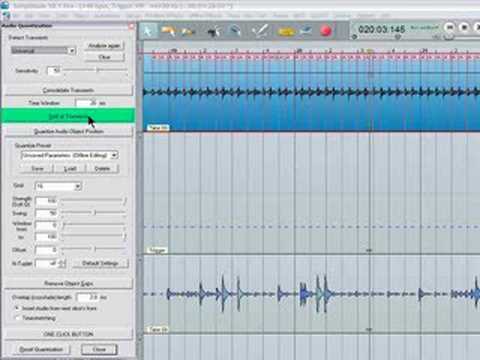Click the blue audio waveform object

coord(312,92)
